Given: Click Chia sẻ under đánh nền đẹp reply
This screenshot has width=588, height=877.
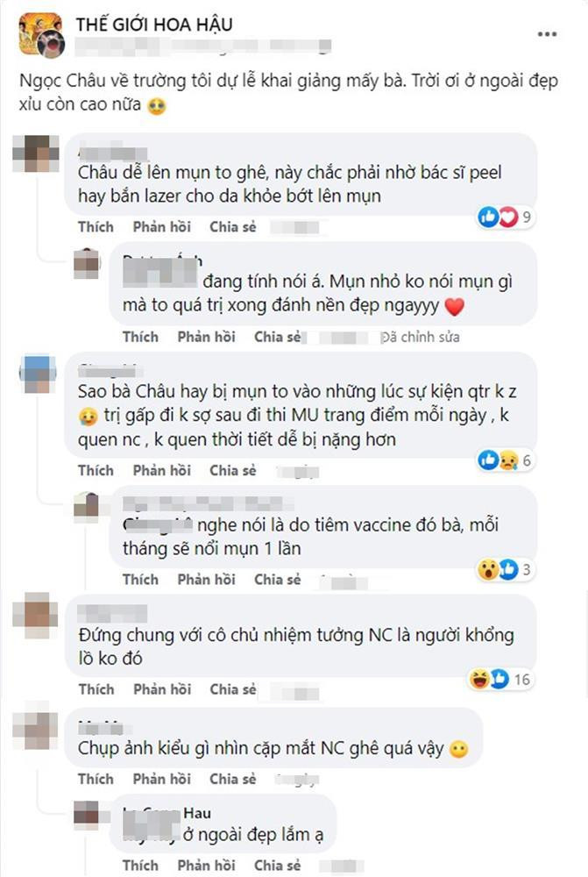Looking at the screenshot, I should click(x=278, y=337).
